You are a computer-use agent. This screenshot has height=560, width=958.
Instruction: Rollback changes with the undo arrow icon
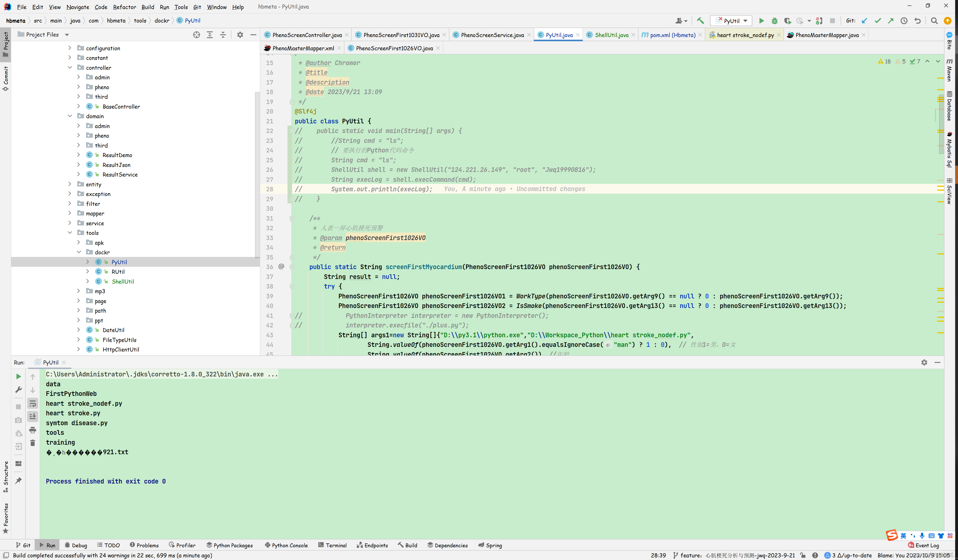click(x=917, y=21)
